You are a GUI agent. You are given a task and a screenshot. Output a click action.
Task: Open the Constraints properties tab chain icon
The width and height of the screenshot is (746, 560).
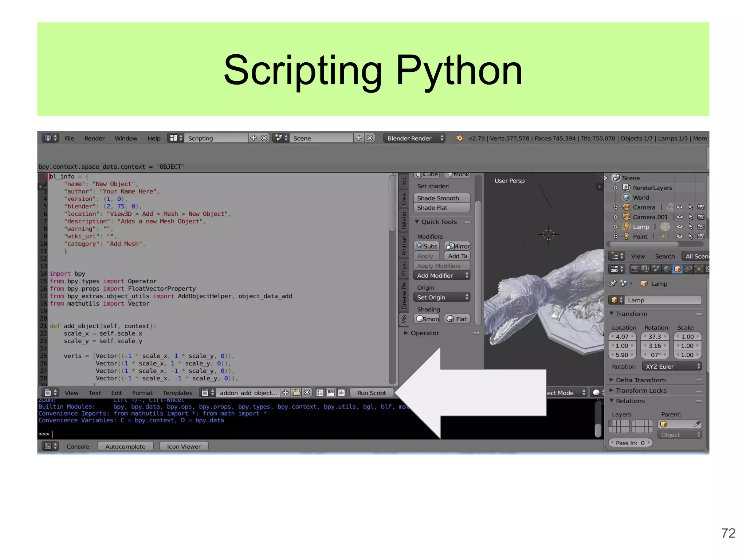click(688, 269)
